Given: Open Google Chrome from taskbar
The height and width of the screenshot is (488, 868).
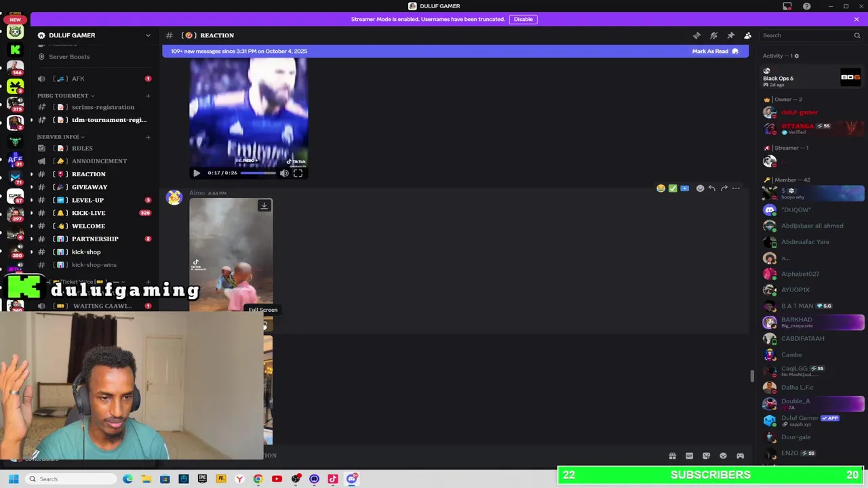Looking at the screenshot, I should pyautogui.click(x=258, y=479).
